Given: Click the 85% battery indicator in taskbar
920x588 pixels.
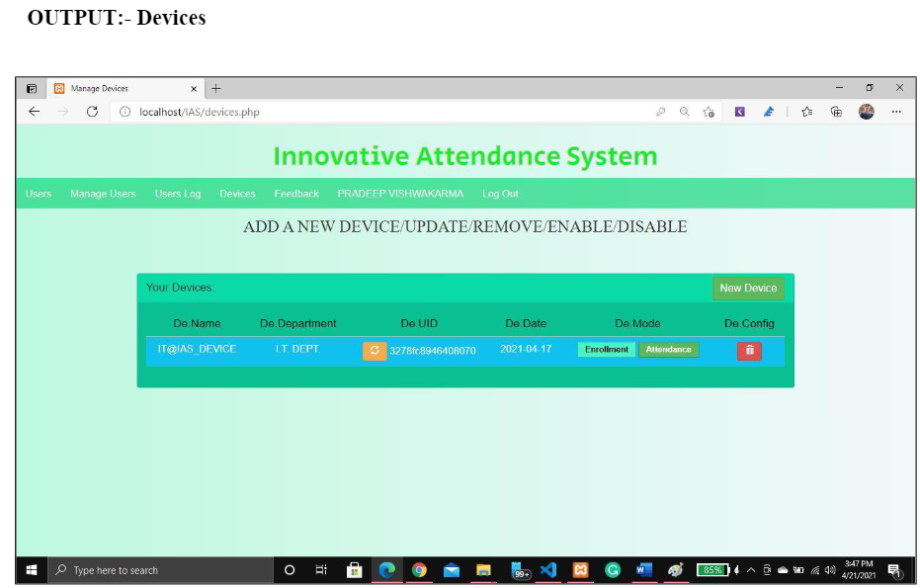Looking at the screenshot, I should (713, 570).
